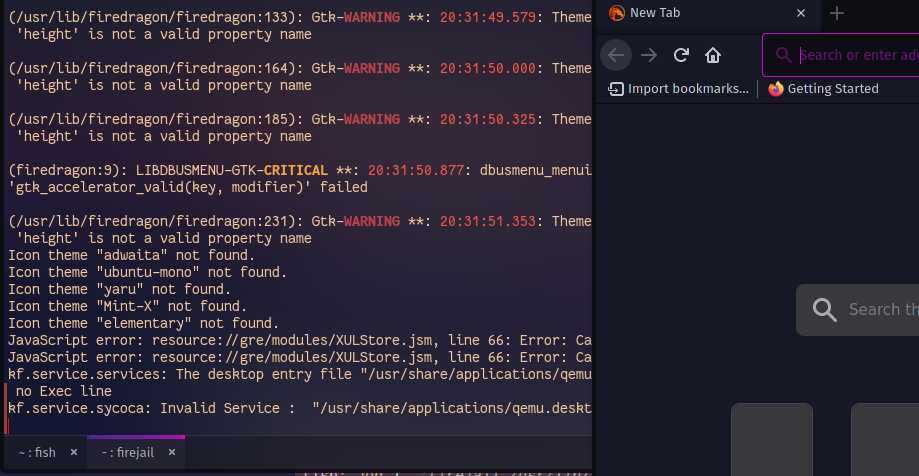Reload the current page

pyautogui.click(x=680, y=55)
